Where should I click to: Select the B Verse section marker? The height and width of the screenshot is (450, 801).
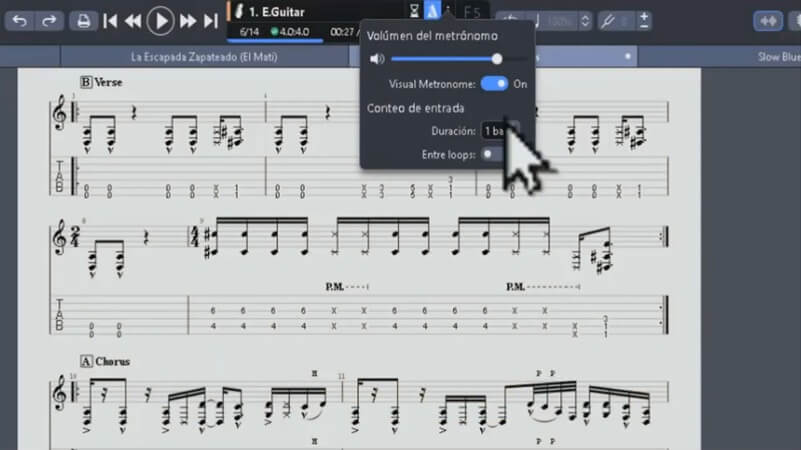(101, 82)
